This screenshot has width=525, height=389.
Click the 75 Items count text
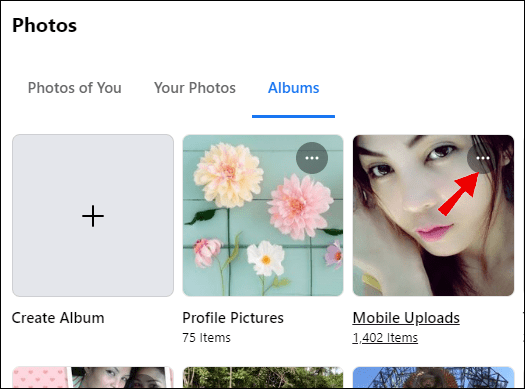point(207,337)
